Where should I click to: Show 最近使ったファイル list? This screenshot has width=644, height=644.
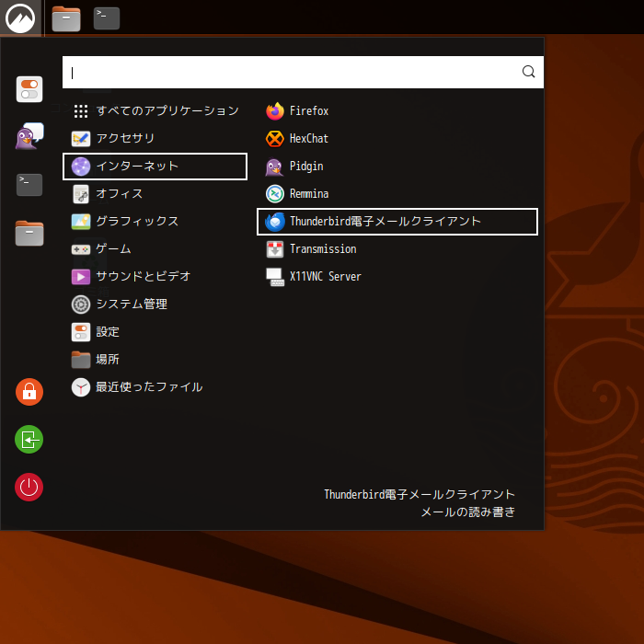155,387
